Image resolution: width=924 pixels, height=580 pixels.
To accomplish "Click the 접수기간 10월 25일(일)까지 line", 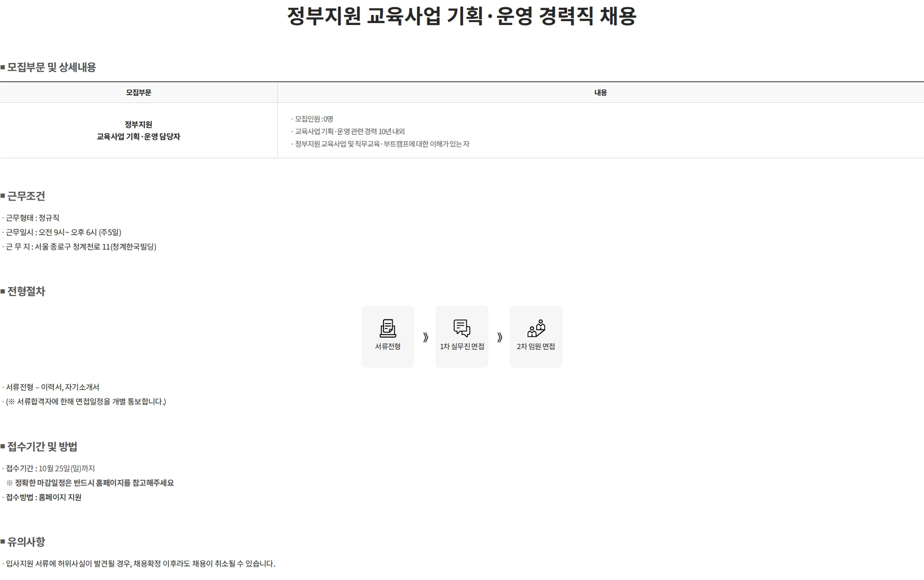I will coord(49,468).
